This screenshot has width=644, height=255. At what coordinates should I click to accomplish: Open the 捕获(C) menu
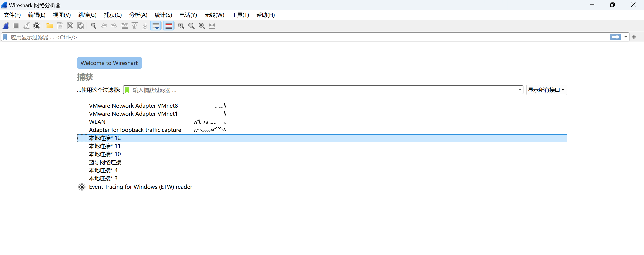(113, 15)
